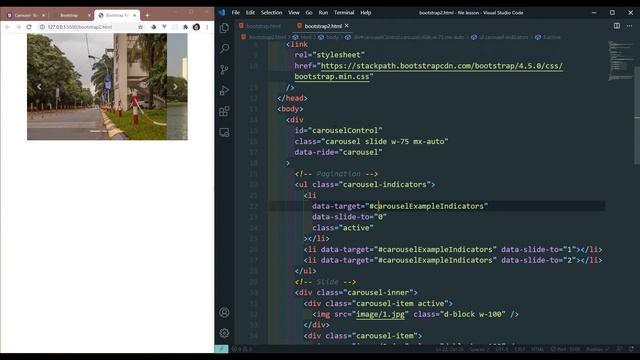Open the Remote Explorer view in the activity bar

click(224, 132)
